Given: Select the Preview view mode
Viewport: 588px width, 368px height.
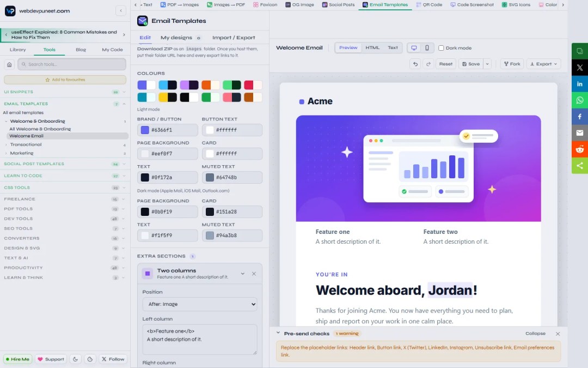Looking at the screenshot, I should (348, 47).
